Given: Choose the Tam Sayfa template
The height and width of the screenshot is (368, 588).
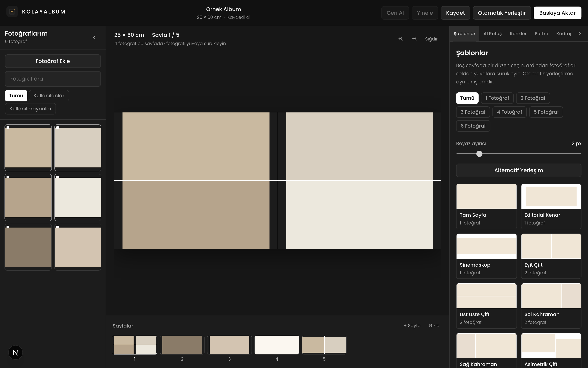Looking at the screenshot, I should click(x=486, y=206).
